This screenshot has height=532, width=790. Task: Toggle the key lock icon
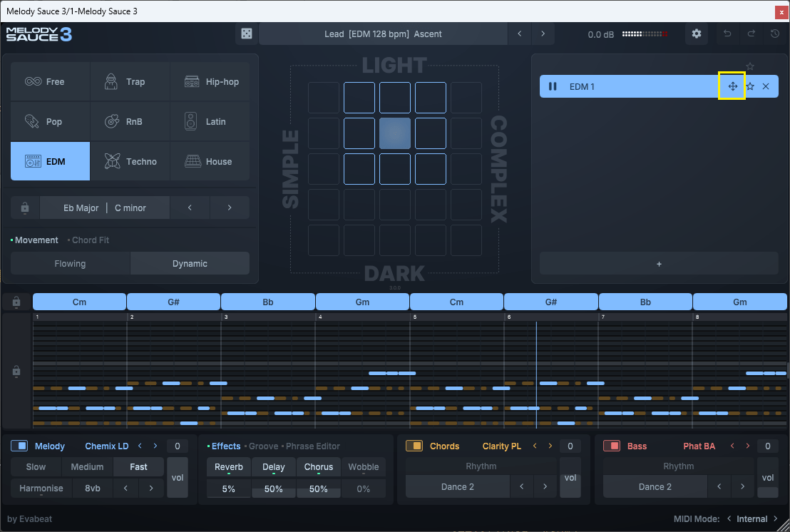click(25, 208)
